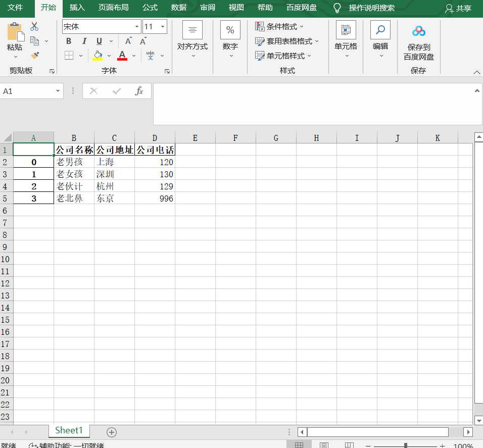Select column E header

click(x=195, y=138)
